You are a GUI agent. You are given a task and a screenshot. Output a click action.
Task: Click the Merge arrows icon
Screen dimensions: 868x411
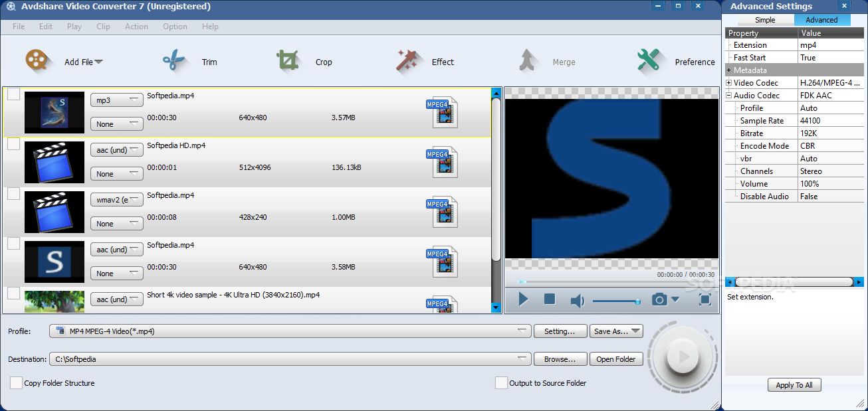pyautogui.click(x=528, y=61)
